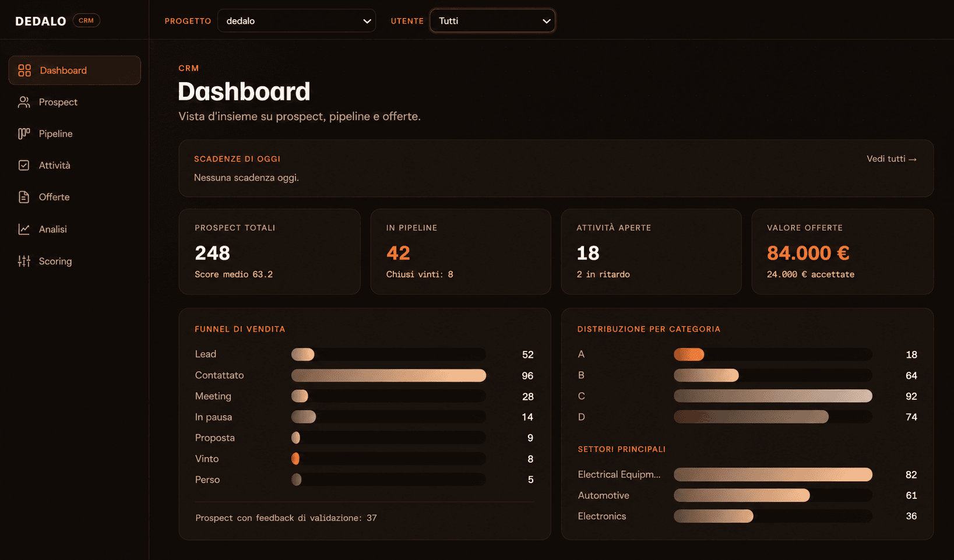Viewport: 954px width, 560px height.
Task: Click the Perso funnel label
Action: coord(207,480)
